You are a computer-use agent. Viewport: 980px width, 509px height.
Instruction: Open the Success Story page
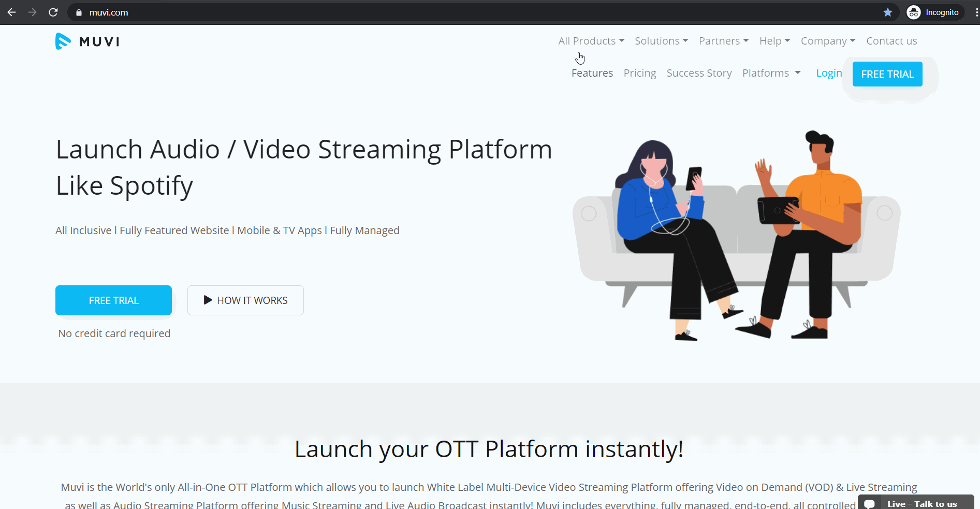click(x=699, y=73)
